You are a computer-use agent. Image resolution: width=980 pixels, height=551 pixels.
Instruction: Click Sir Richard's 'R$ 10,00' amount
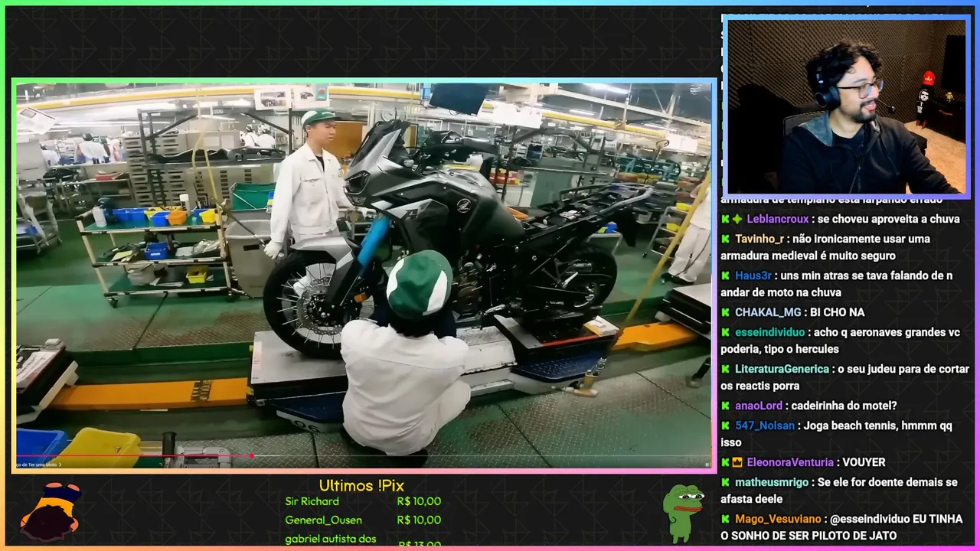419,501
